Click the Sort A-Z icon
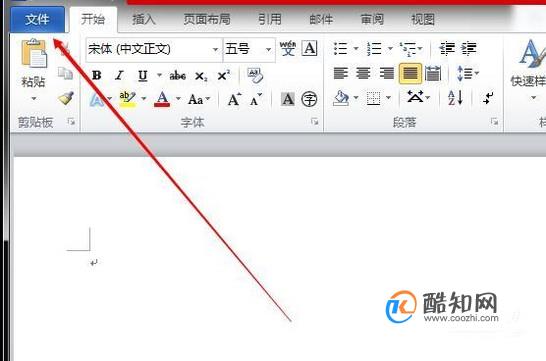Viewport: 546px width, 361px height. [x=455, y=98]
